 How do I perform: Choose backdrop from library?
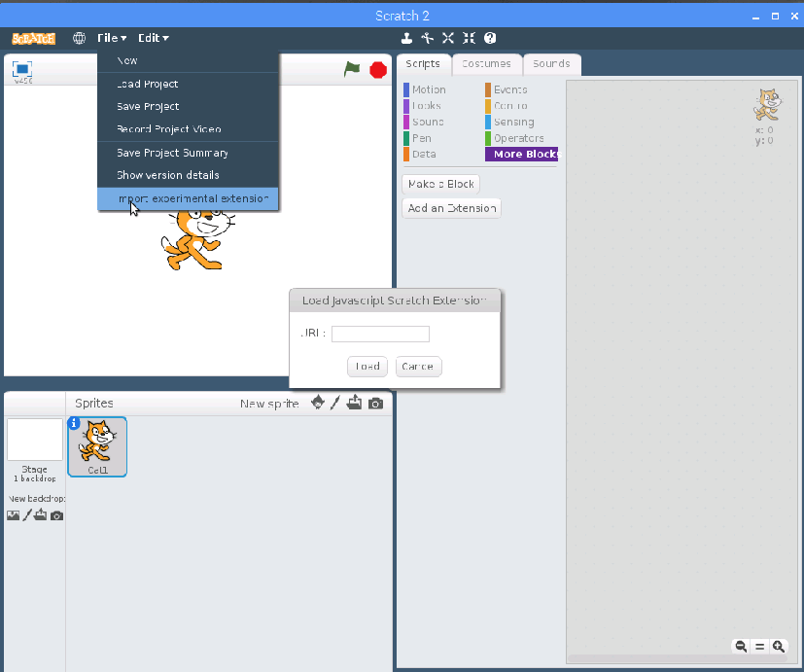14,515
